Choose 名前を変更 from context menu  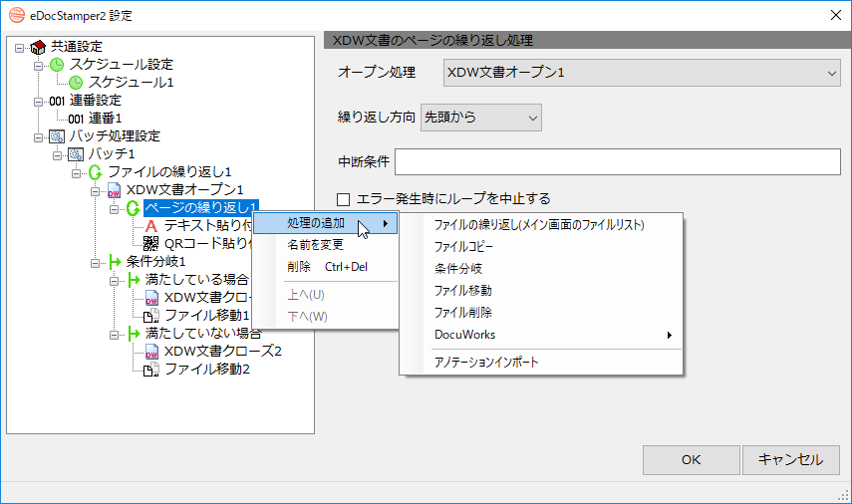326,245
